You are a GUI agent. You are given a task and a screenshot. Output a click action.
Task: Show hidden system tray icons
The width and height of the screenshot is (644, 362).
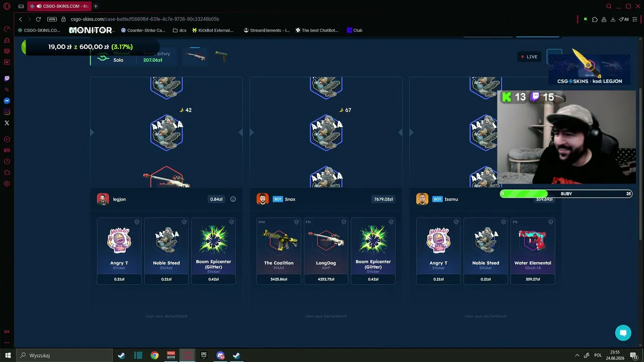coord(576,355)
